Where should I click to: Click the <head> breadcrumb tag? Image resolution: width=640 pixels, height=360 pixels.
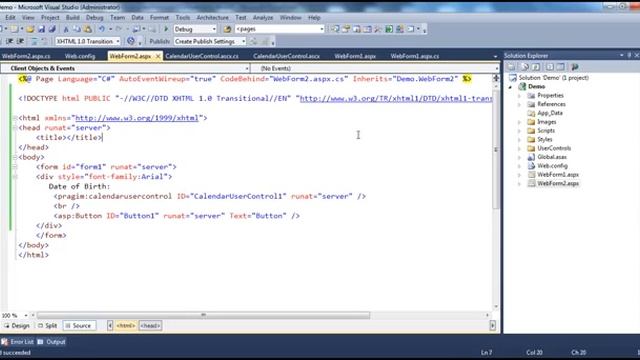click(150, 326)
